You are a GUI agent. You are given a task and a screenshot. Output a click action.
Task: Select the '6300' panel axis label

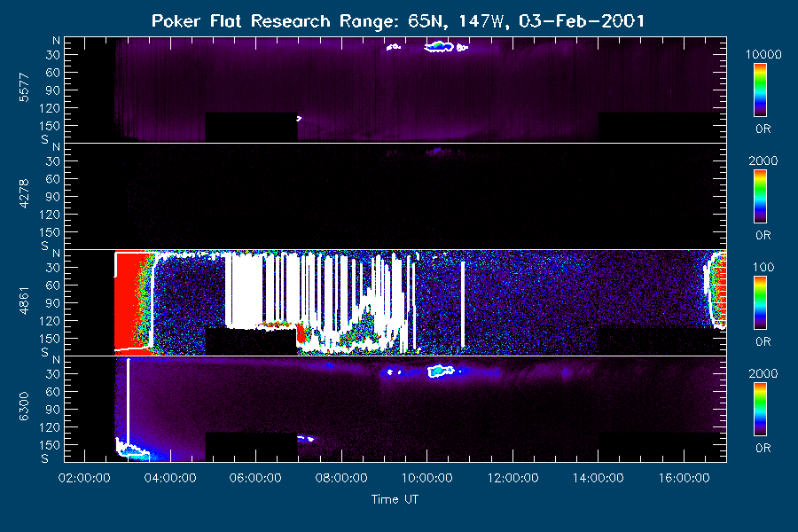(x=24, y=407)
